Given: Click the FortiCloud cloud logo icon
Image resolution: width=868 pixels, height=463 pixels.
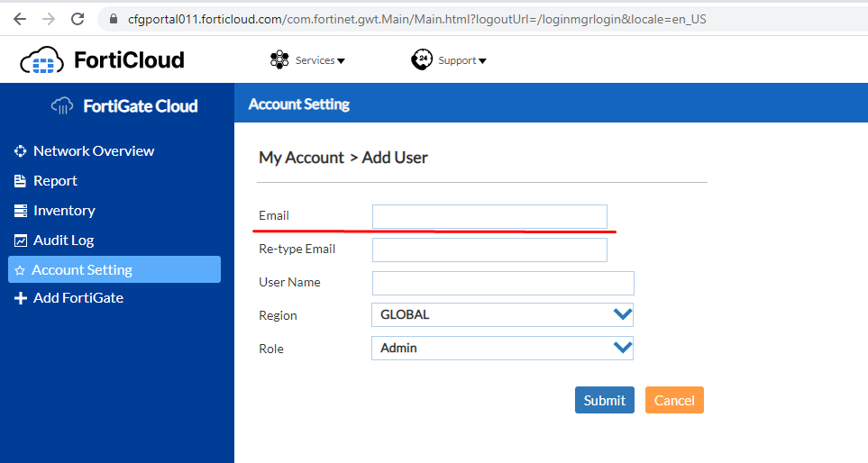Looking at the screenshot, I should coord(41,59).
